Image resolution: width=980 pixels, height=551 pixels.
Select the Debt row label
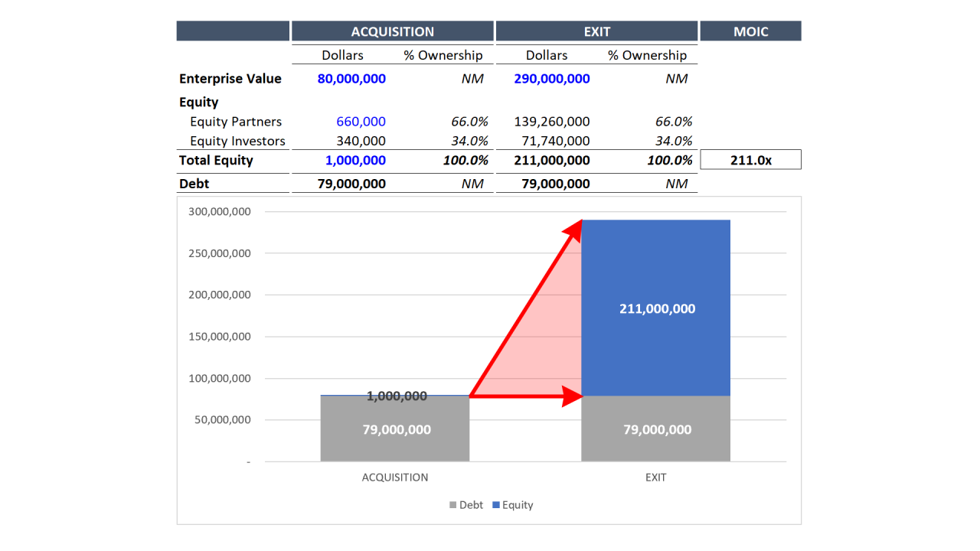(x=193, y=184)
